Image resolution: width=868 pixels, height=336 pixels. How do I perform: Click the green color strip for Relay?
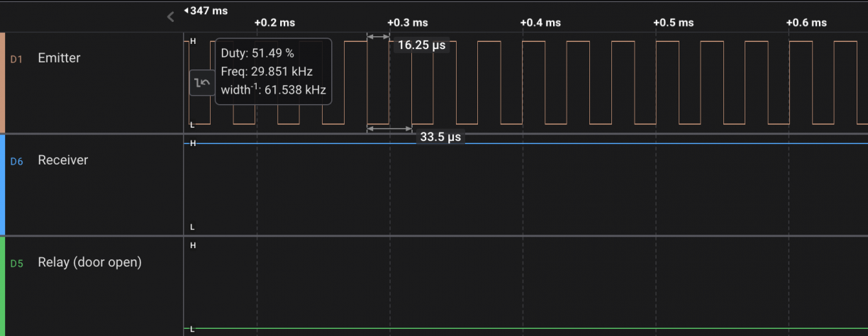tap(3, 286)
